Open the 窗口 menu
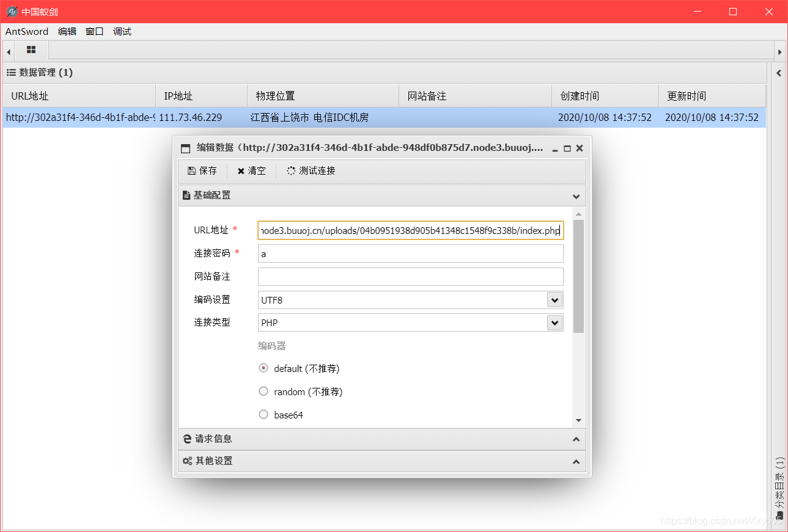This screenshot has width=788, height=532. click(95, 32)
